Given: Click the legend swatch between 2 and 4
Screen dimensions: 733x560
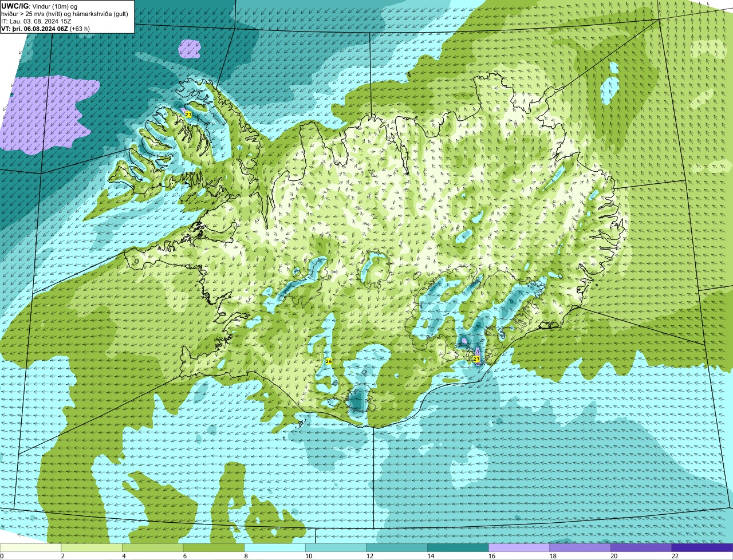Looking at the screenshot, I should coord(92,548).
